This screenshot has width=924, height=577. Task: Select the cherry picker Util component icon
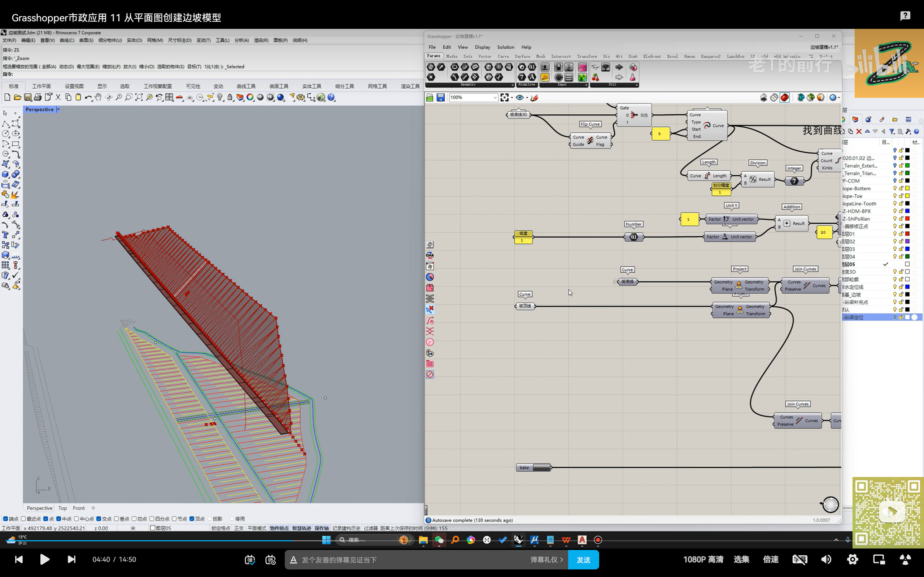click(x=595, y=78)
